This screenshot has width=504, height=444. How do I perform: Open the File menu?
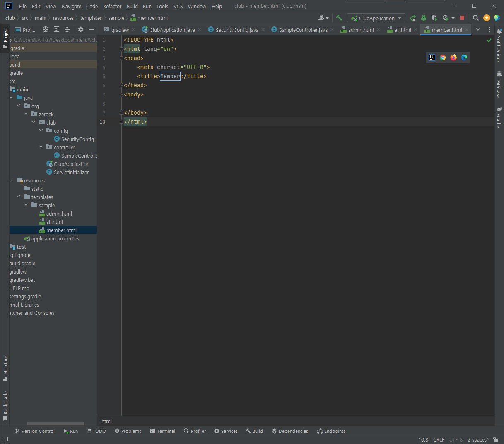(23, 6)
